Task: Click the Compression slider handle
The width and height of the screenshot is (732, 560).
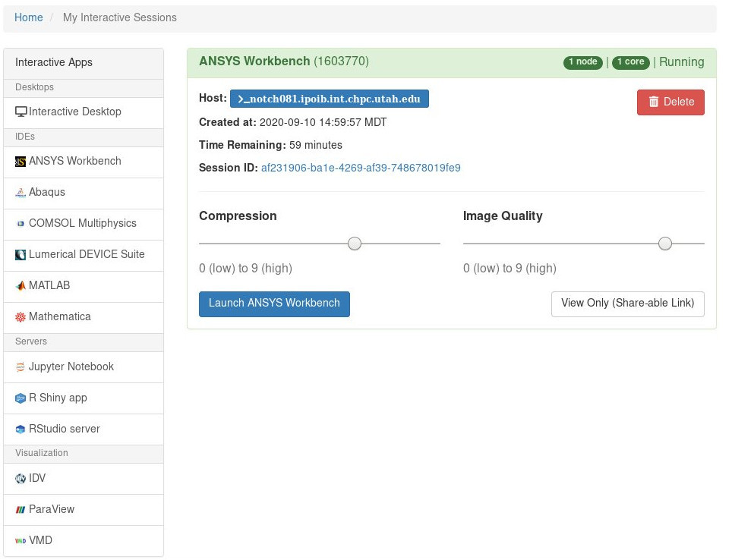Action: pyautogui.click(x=355, y=243)
